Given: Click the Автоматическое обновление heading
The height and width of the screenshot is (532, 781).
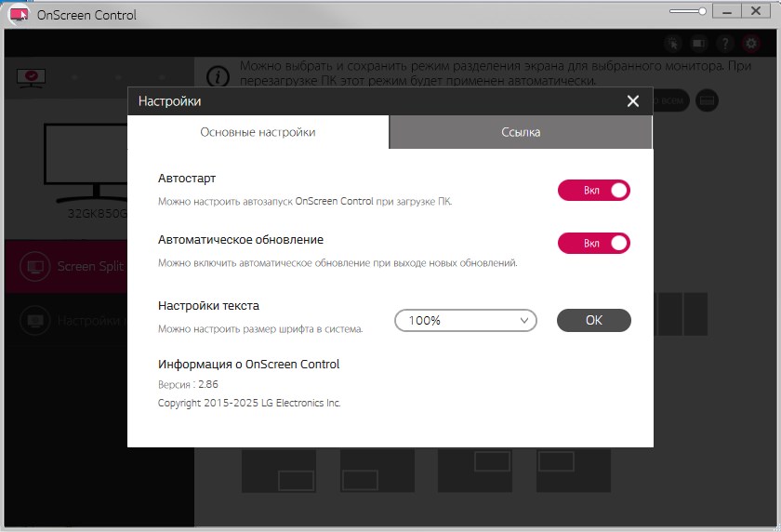Looking at the screenshot, I should pos(241,240).
